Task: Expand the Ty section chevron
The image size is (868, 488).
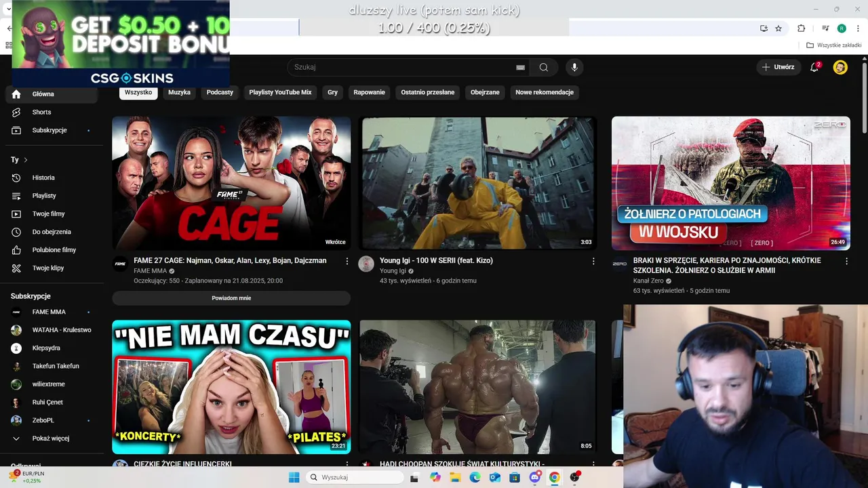Action: (x=26, y=160)
